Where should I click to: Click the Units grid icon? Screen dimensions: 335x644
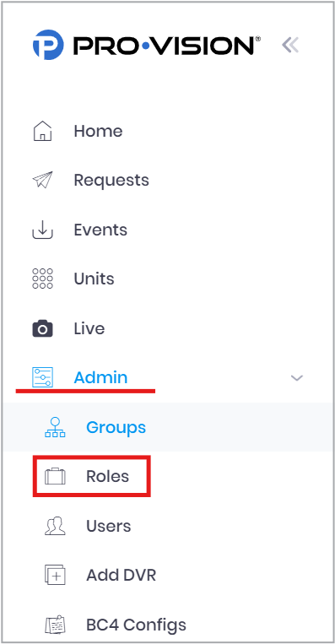tap(43, 279)
